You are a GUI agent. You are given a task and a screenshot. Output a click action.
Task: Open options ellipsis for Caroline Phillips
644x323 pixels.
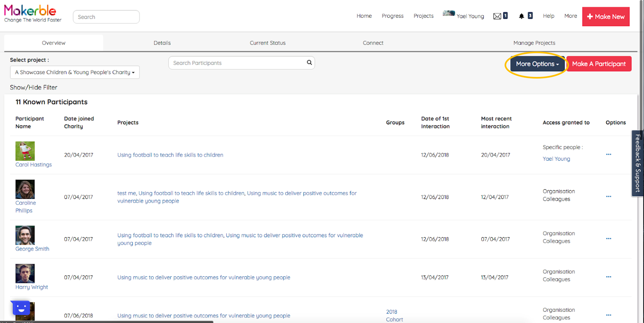pyautogui.click(x=609, y=196)
